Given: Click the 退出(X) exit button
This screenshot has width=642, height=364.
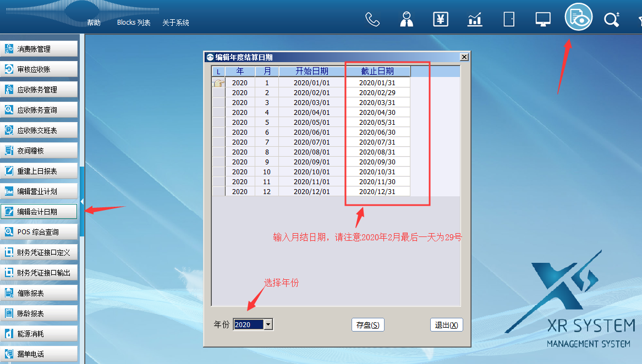Looking at the screenshot, I should click(x=446, y=325).
